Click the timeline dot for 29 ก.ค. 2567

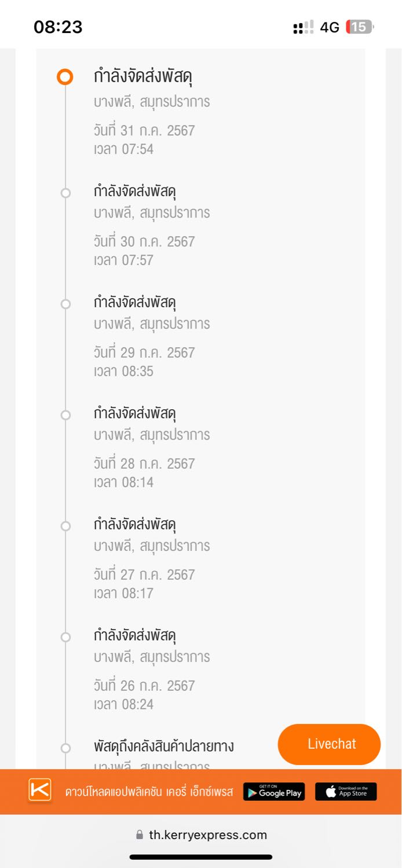coord(65,304)
